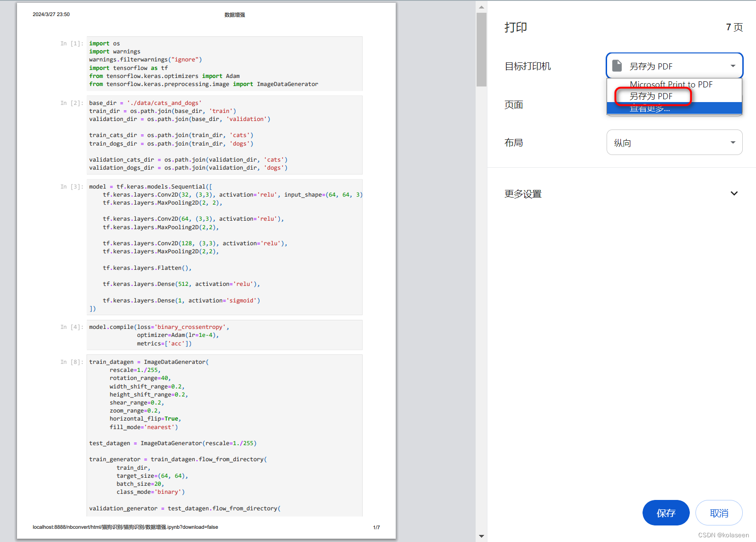
Task: Click the 1/7 page number footer
Action: click(376, 527)
